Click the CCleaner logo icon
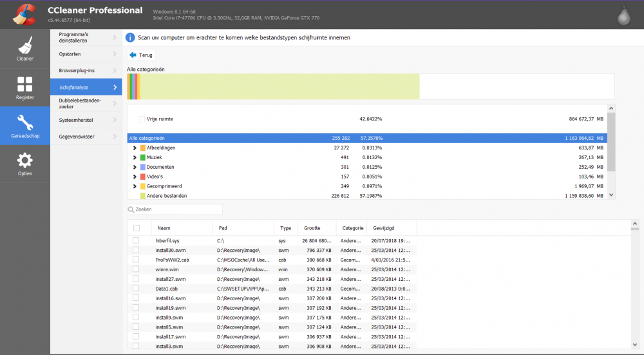 point(24,14)
